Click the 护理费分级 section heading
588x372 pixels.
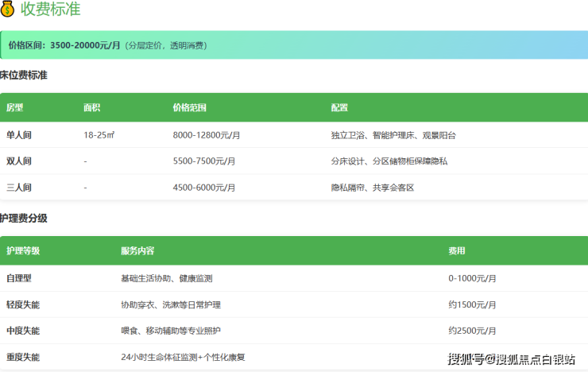pyautogui.click(x=24, y=218)
